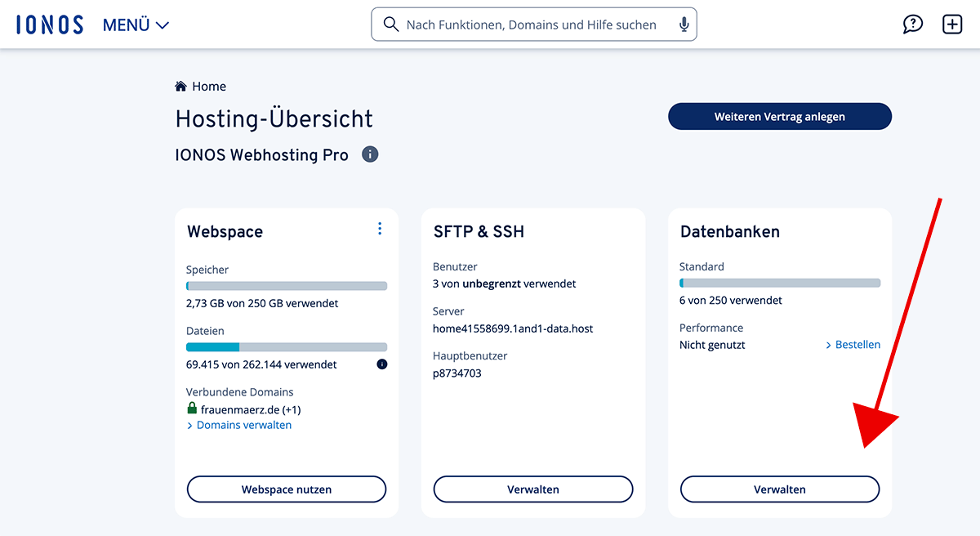Focus the search field for Funktionen and Domains

531,25
